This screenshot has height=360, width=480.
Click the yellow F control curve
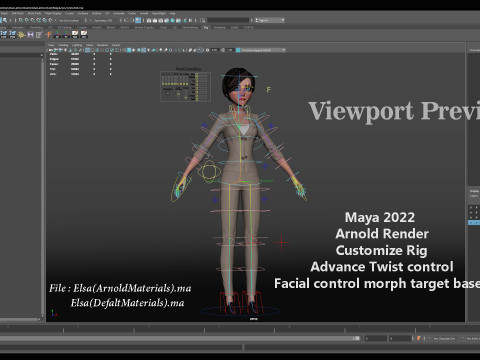(268, 90)
